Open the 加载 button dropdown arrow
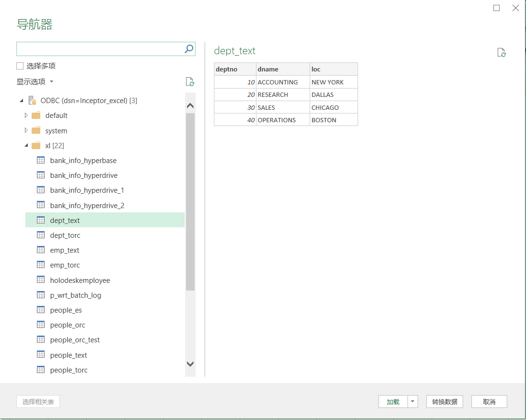This screenshot has height=420, width=526. 413,402
